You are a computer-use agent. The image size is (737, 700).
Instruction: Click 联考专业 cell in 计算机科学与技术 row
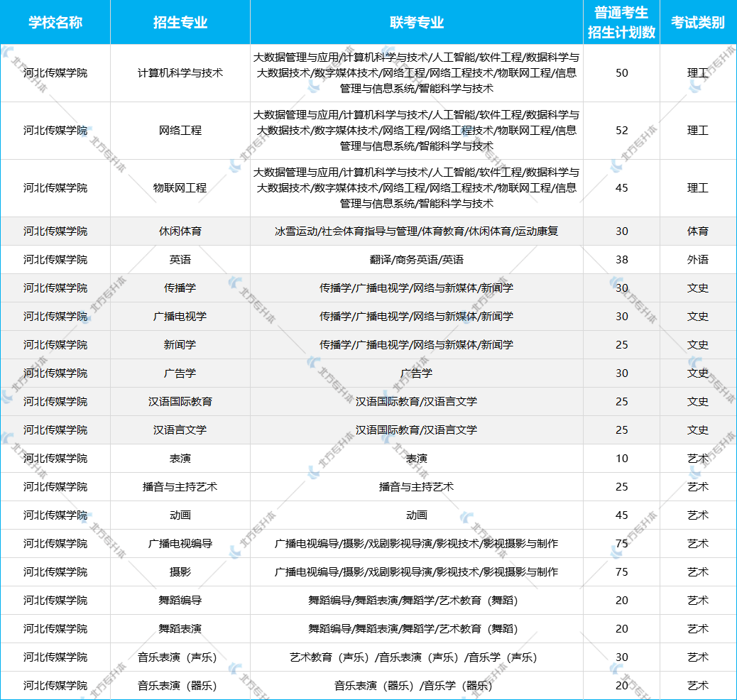[417, 73]
